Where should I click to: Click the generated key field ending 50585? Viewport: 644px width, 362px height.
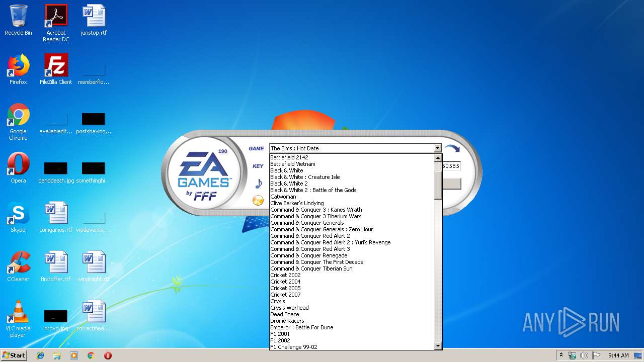[451, 166]
